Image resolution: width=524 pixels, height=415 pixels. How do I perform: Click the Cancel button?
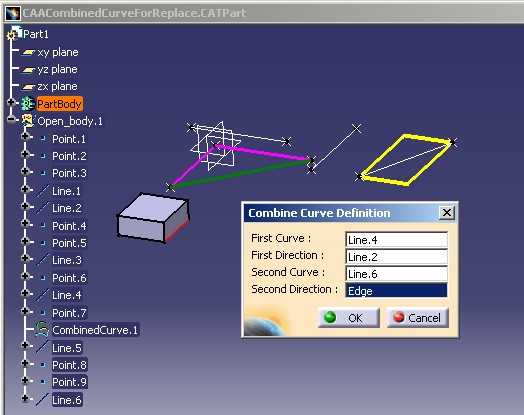pyautogui.click(x=418, y=317)
